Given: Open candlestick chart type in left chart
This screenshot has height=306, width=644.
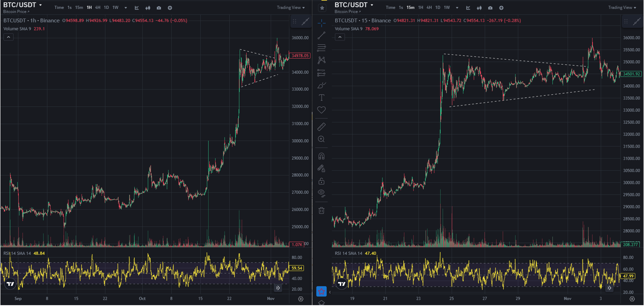Looking at the screenshot, I should [x=148, y=8].
